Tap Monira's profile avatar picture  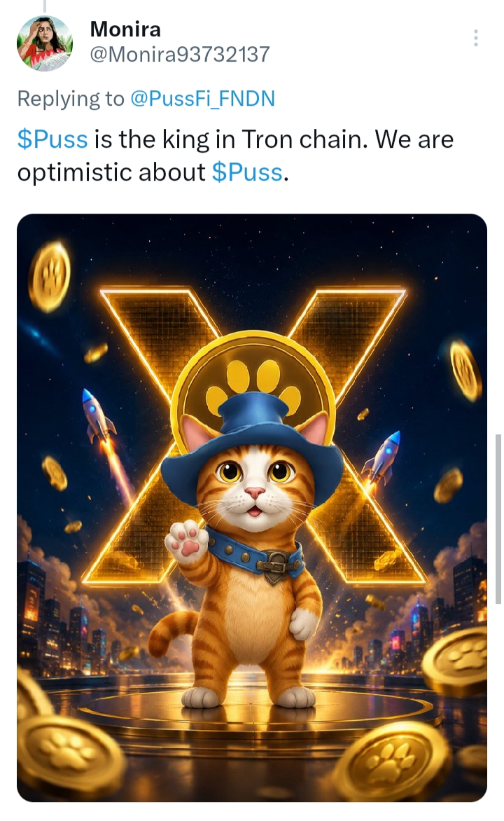45,43
